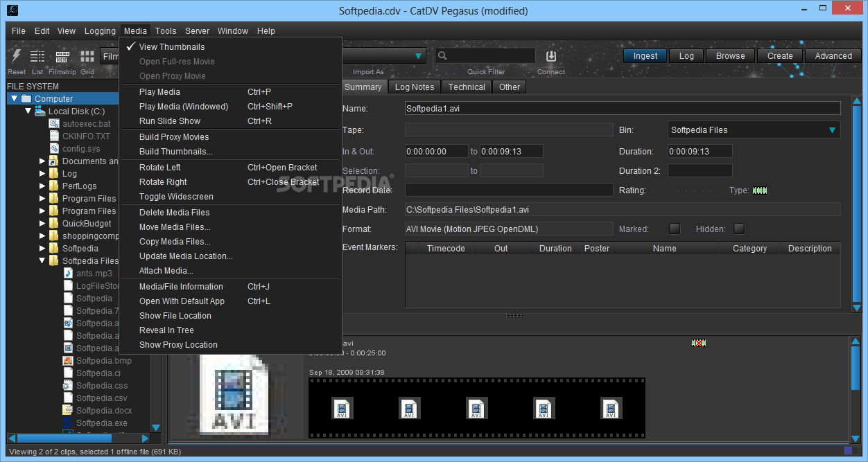
Task: Choose Play Media menu entry
Action: [x=231, y=92]
